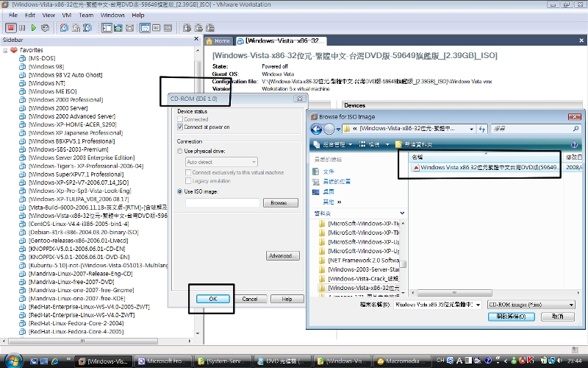The height and width of the screenshot is (368, 588).
Task: Click the Suspend (pause) toolbar icon
Action: (23, 28)
